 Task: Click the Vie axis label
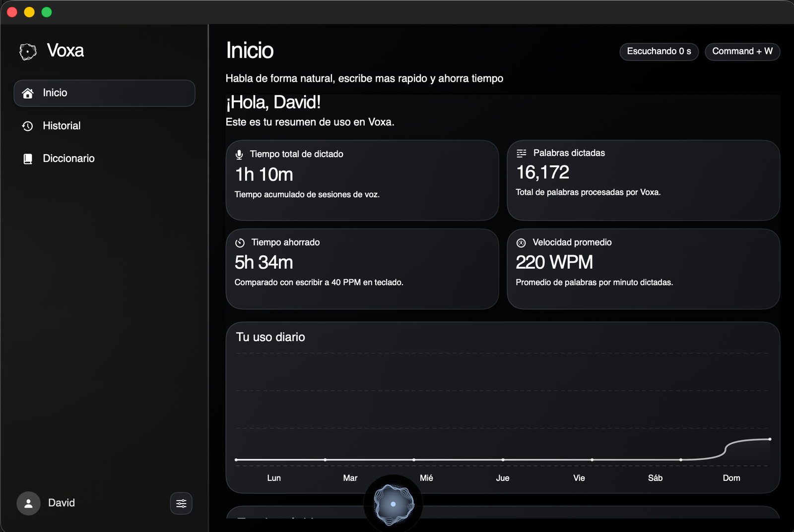[x=579, y=478]
